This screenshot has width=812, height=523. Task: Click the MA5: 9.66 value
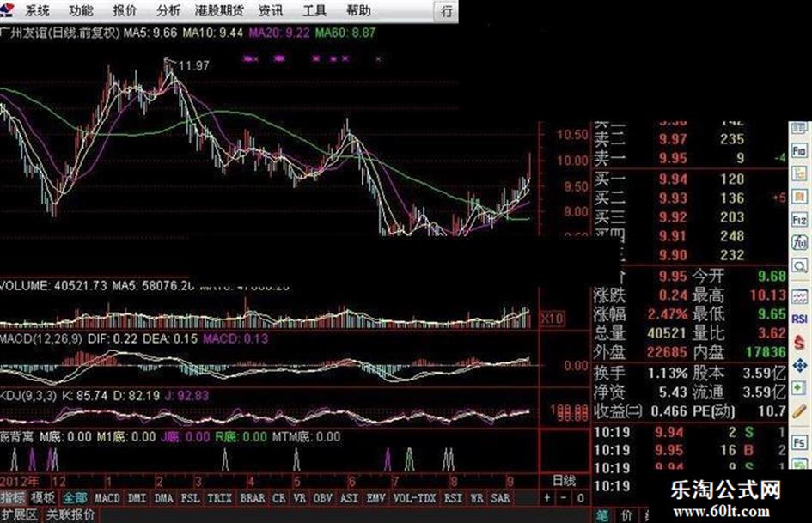150,33
